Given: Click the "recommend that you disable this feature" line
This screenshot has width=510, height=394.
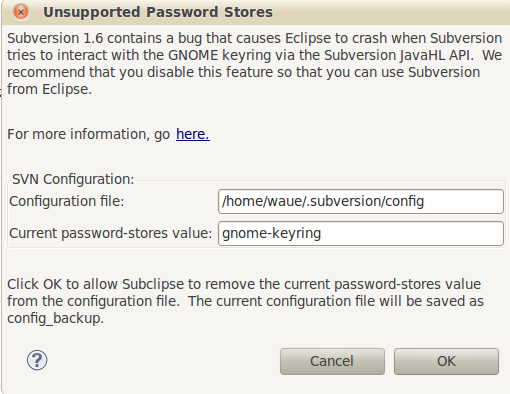Looking at the screenshot, I should (x=244, y=72).
